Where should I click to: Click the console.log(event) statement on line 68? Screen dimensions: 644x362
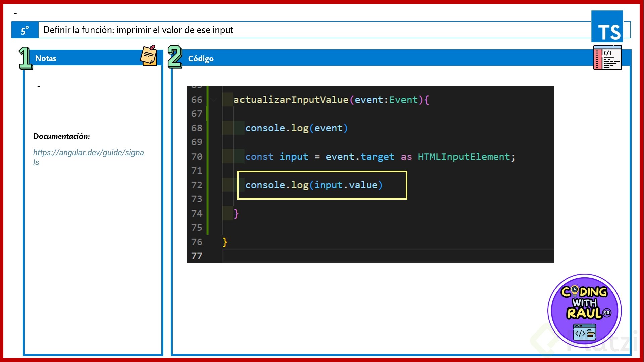pyautogui.click(x=296, y=128)
